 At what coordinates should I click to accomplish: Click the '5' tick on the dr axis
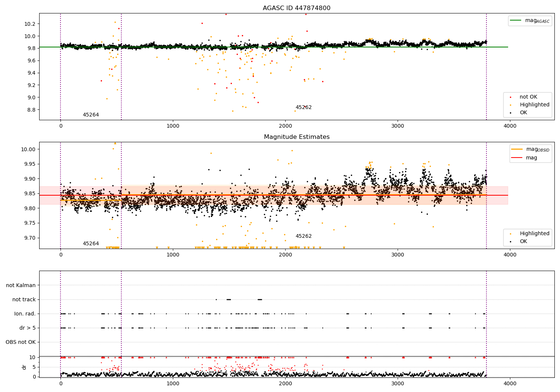(x=34, y=367)
